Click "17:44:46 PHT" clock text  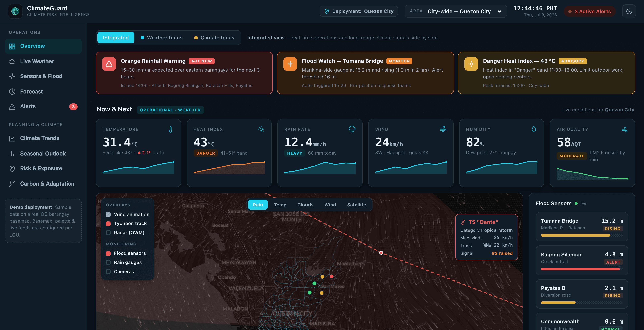[x=535, y=8]
